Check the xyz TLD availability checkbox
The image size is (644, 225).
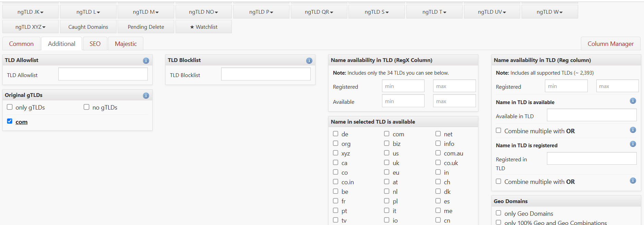click(336, 153)
